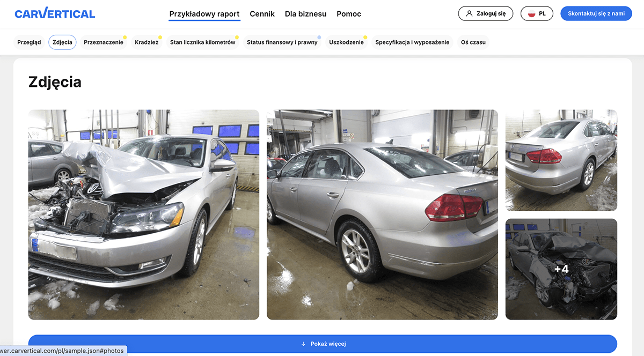Open the +4 additional photos thumbnail
Viewport: 644px width, 356px height.
[561, 269]
